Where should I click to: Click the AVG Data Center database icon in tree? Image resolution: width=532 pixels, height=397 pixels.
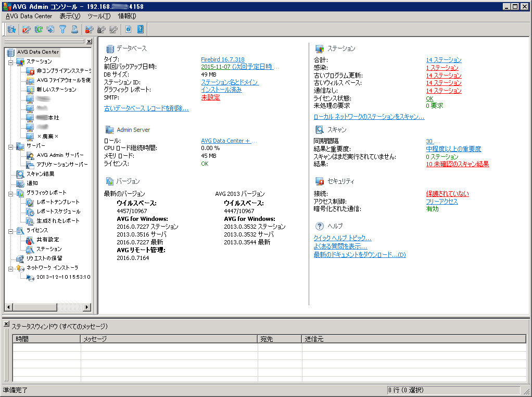coord(10,52)
